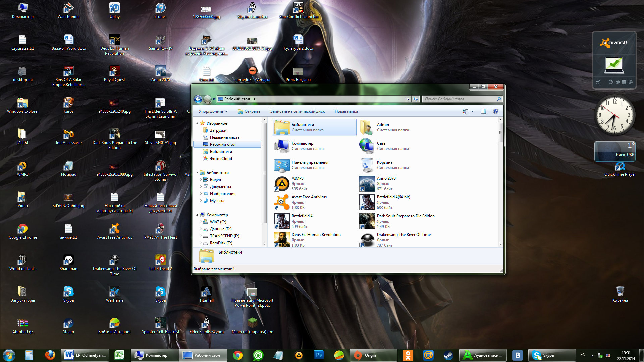
Task: Open Warframe desktop icon
Action: pyautogui.click(x=114, y=294)
